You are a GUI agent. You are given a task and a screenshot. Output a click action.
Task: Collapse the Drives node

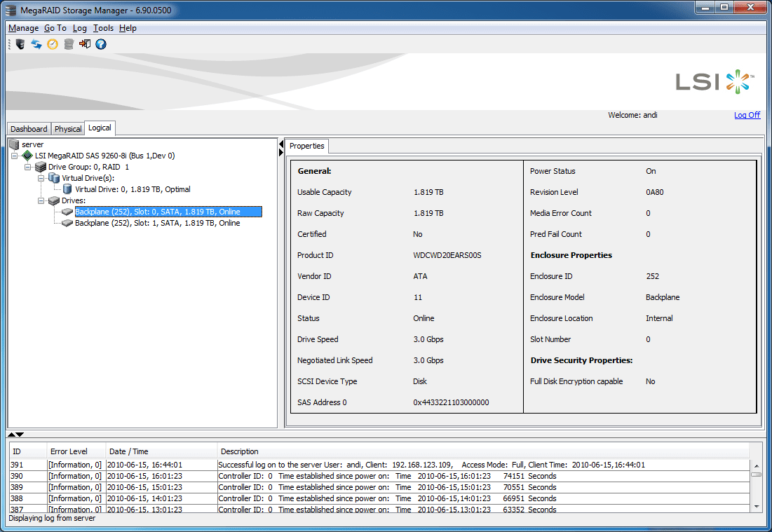pos(41,200)
